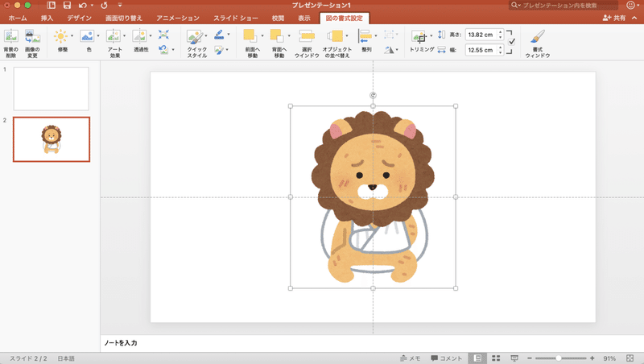Click the Reset Picture icon
This screenshot has width=644, height=364.
163,50
